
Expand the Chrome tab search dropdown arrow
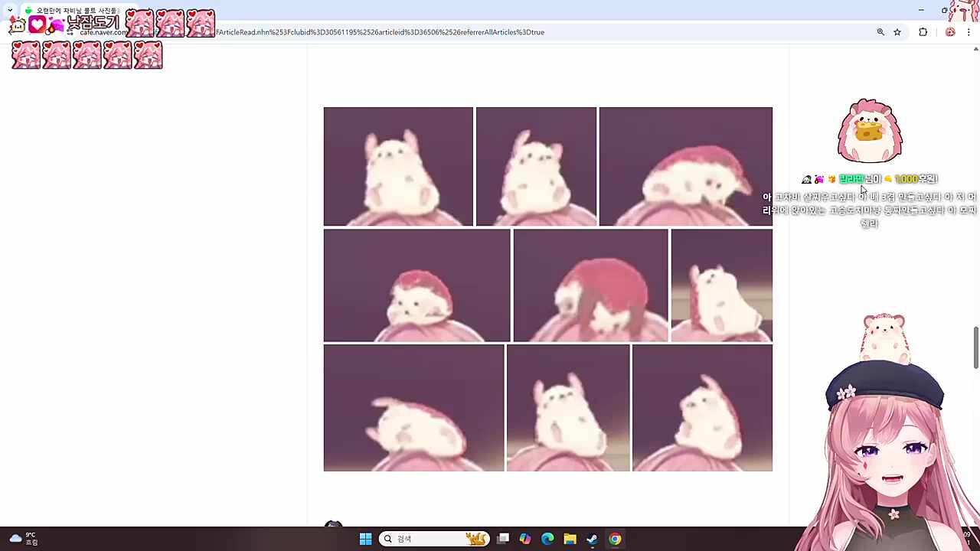10,10
